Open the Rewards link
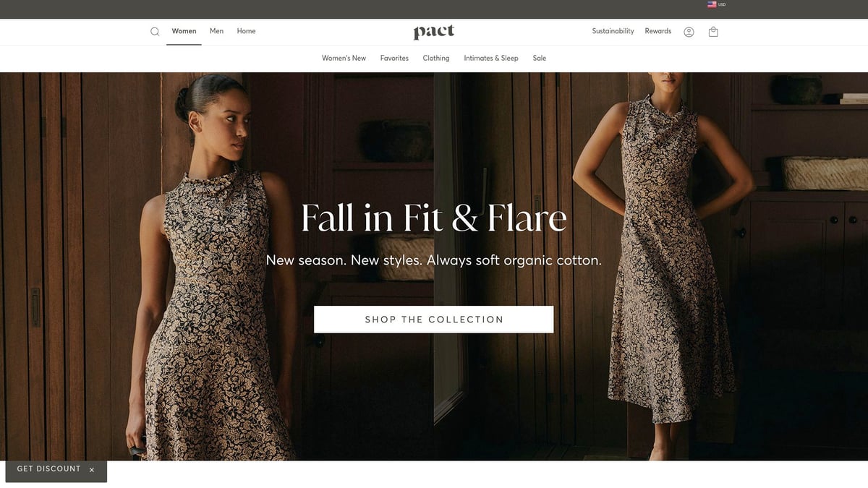 [x=658, y=31]
